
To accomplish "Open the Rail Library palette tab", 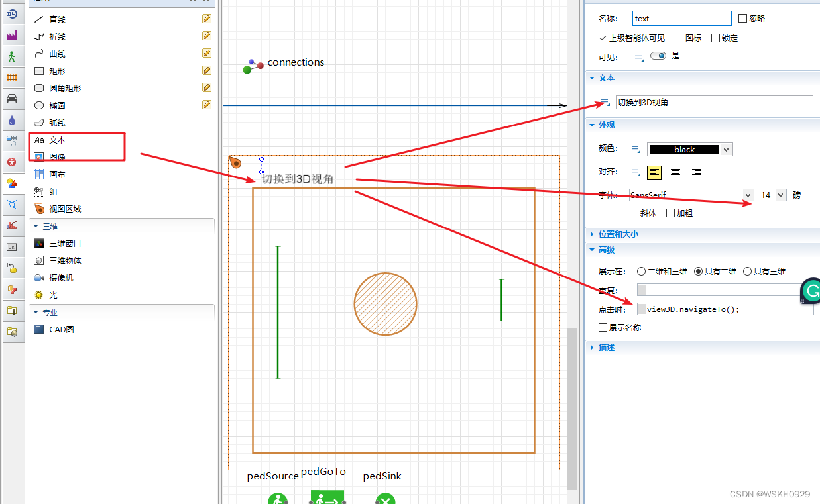I will 13,77.
